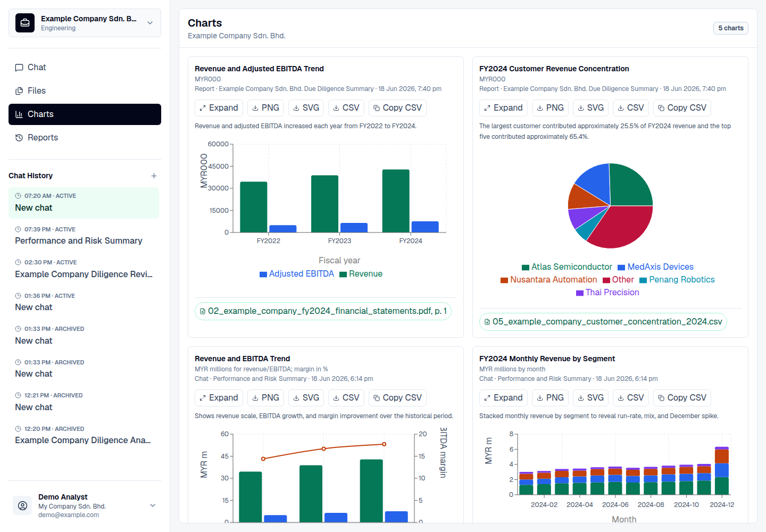Expand the FY2024 Monthly Revenue by Segment chart

coord(503,398)
